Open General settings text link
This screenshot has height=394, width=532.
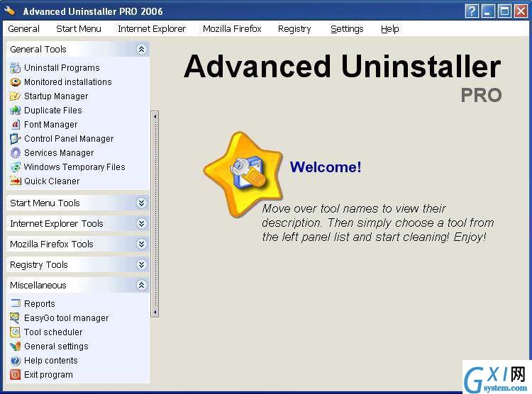56,347
